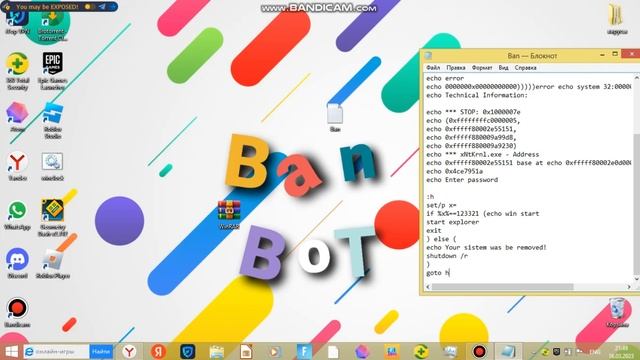Minimize the Notepad window
The image size is (640, 360).
pos(602,55)
